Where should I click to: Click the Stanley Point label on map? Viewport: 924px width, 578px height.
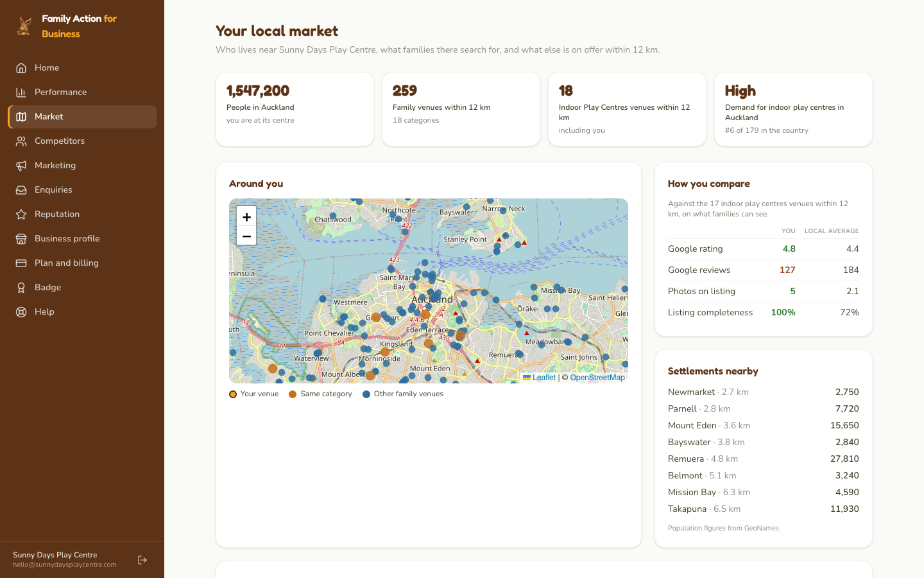click(465, 240)
